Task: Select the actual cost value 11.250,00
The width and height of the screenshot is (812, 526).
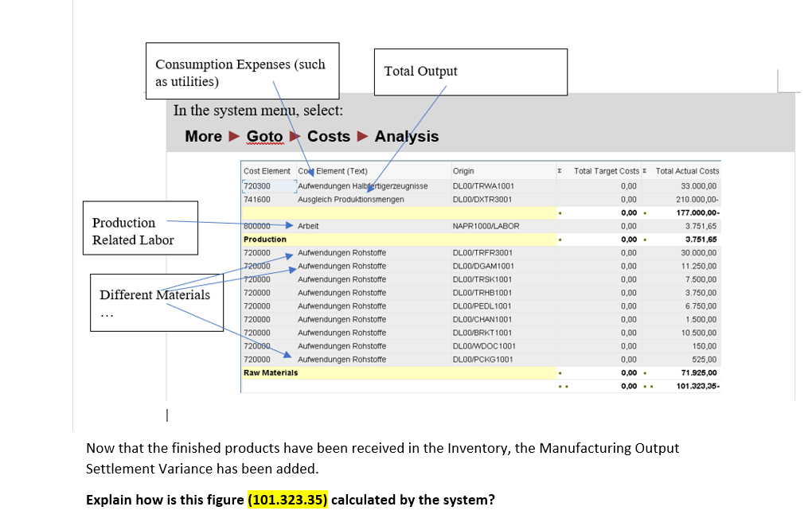Action: pos(699,266)
